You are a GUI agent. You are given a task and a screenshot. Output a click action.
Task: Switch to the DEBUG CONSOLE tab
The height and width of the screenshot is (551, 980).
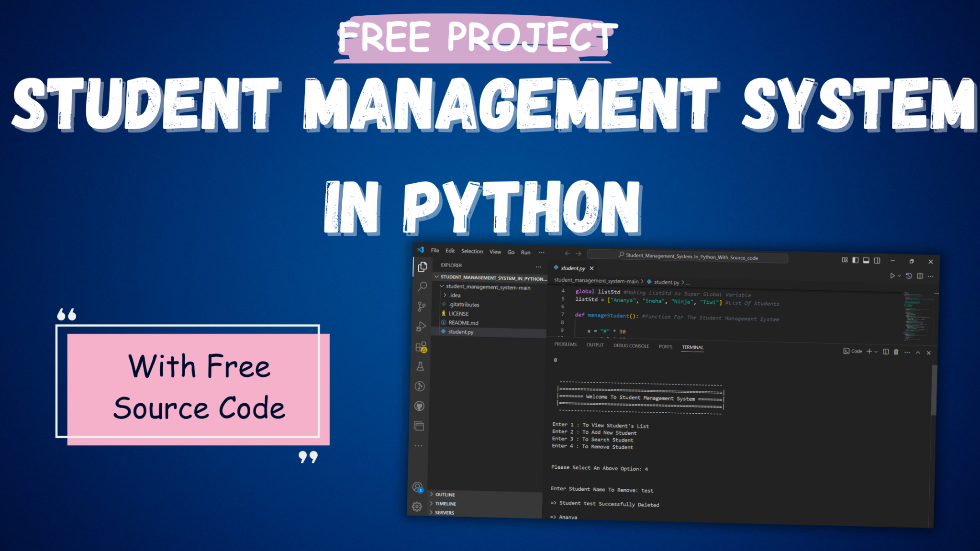click(631, 346)
